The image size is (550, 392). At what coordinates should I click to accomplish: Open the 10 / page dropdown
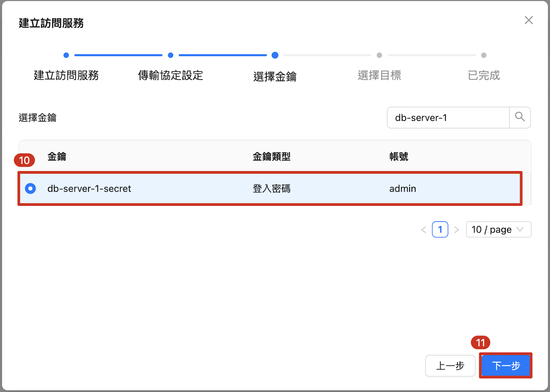pyautogui.click(x=498, y=229)
